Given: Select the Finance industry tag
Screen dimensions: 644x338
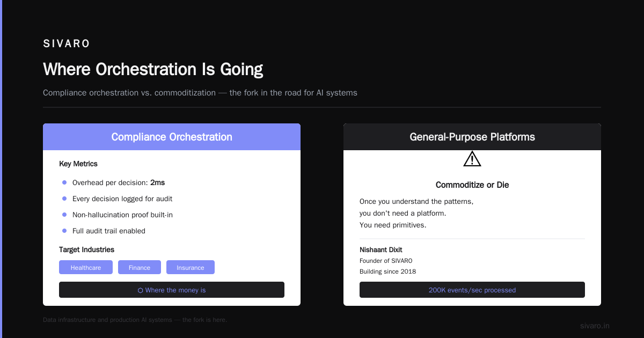Looking at the screenshot, I should coord(140,267).
